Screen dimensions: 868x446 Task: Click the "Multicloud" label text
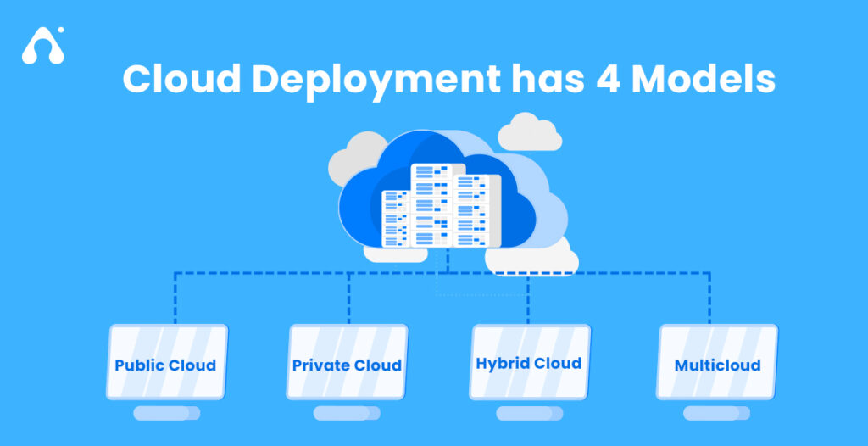pos(717,365)
